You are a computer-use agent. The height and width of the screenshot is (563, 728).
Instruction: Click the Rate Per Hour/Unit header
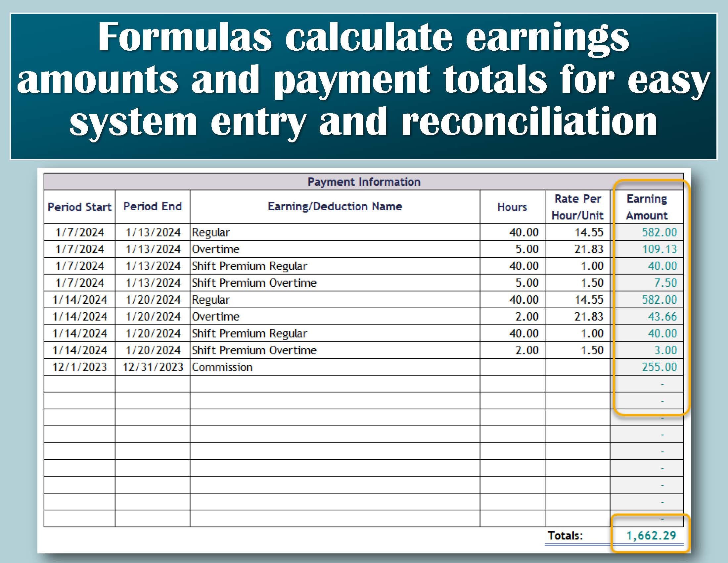click(578, 207)
